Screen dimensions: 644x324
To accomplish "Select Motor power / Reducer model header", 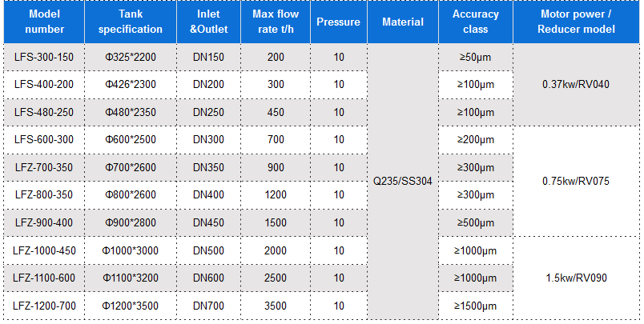I will point(577,22).
